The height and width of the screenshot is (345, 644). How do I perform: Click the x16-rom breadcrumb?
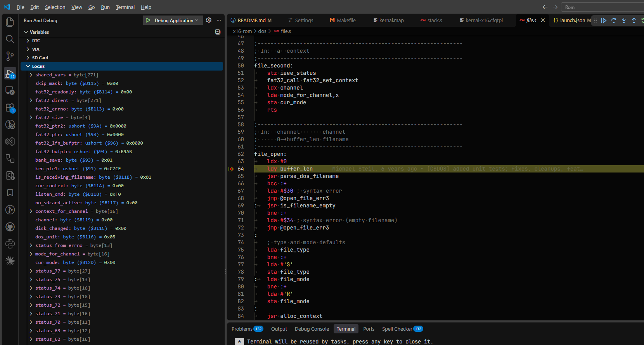[242, 31]
